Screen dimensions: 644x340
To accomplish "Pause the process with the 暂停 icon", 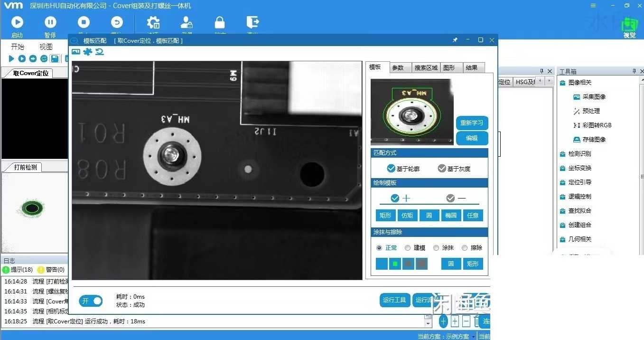I will [50, 22].
